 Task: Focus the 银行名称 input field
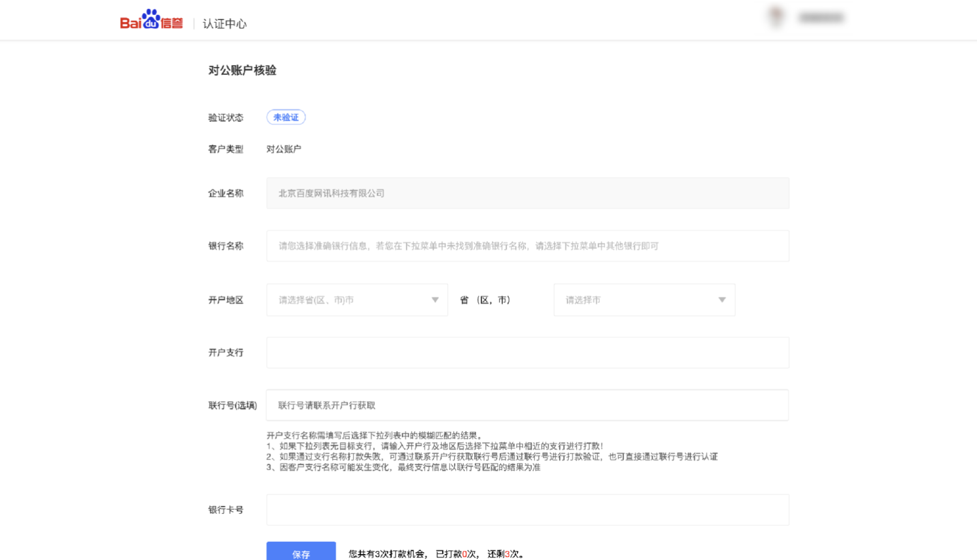coord(528,246)
